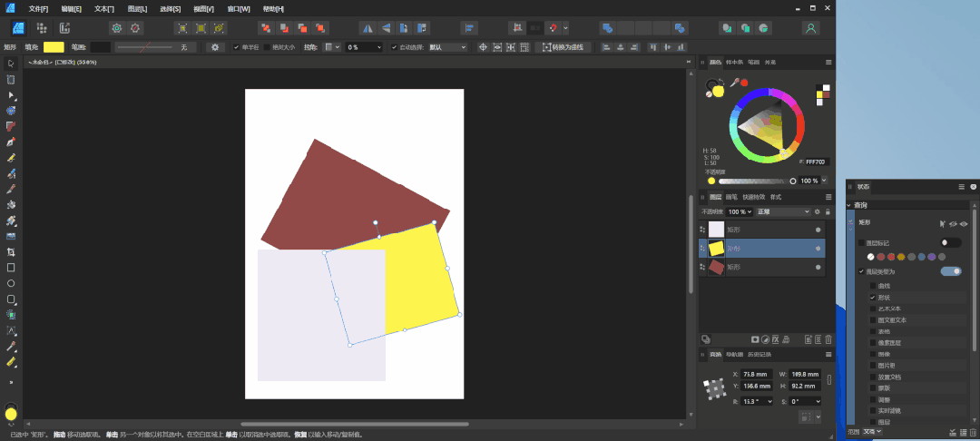Click the X position input field

757,374
